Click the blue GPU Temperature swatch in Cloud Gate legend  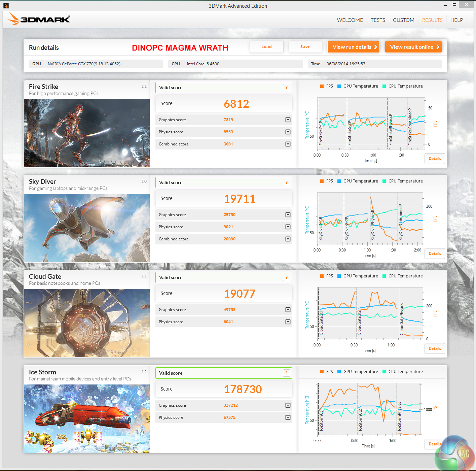(339, 276)
